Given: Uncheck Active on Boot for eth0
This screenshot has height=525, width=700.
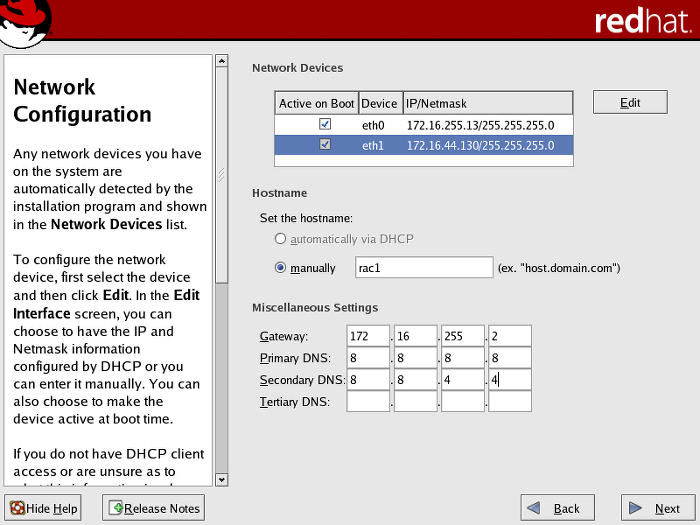Looking at the screenshot, I should point(325,124).
